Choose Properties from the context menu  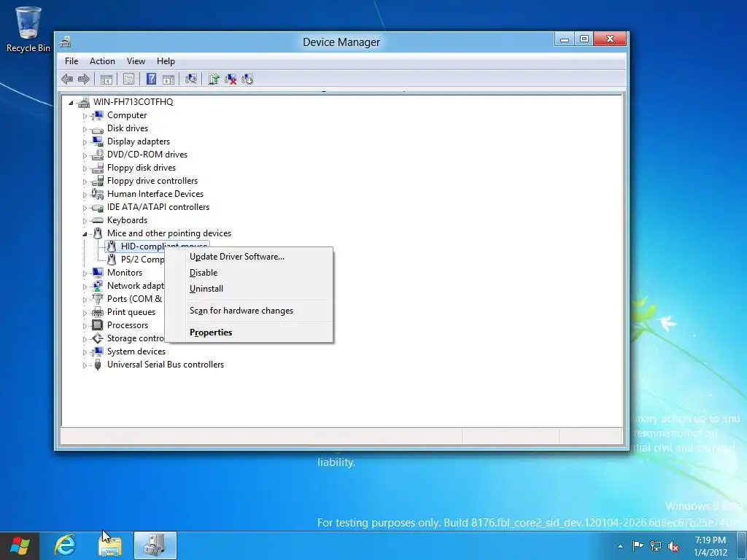[x=249, y=332]
